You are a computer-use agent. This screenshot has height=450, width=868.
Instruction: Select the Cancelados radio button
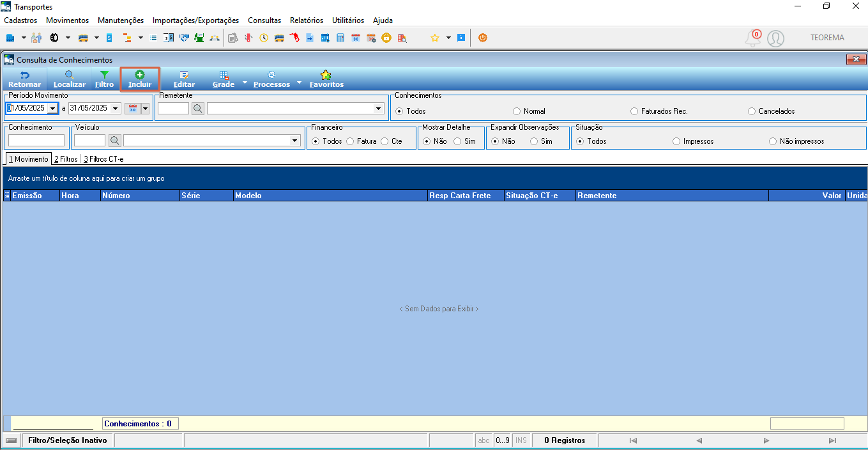752,111
